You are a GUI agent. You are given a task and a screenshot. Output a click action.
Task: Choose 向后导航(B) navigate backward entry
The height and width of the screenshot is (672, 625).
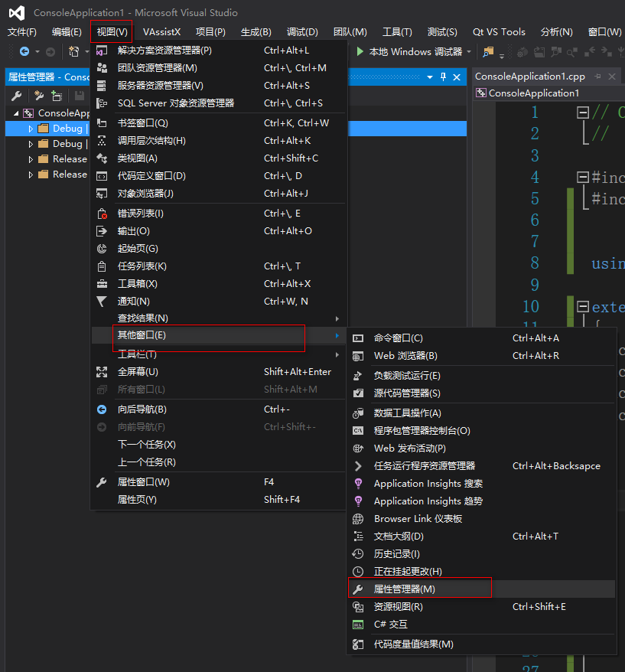(x=219, y=409)
